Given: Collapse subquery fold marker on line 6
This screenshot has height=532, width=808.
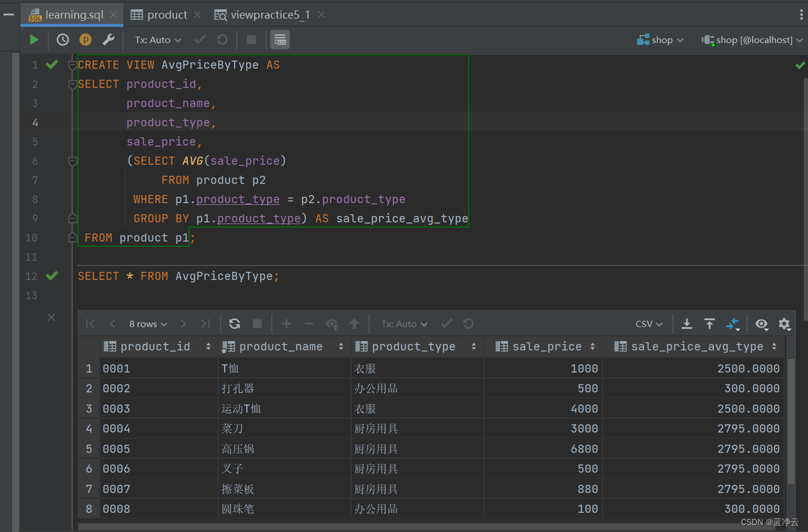Looking at the screenshot, I should [x=73, y=161].
